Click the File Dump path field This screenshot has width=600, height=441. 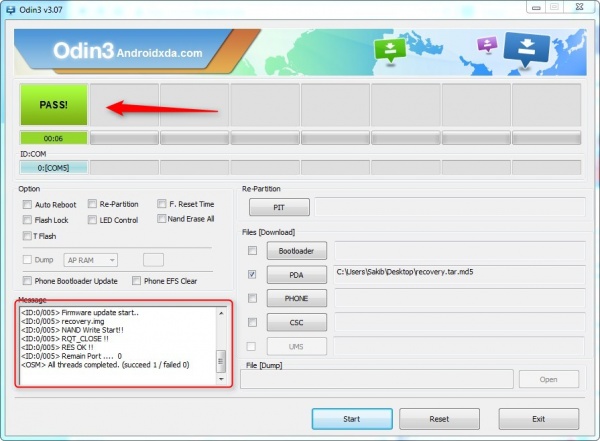(x=377, y=379)
